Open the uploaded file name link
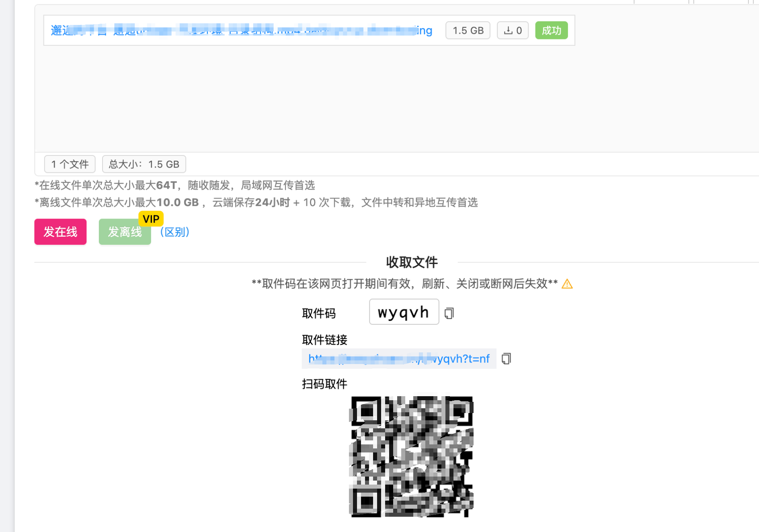Screen dimensions: 759x532 click(241, 31)
